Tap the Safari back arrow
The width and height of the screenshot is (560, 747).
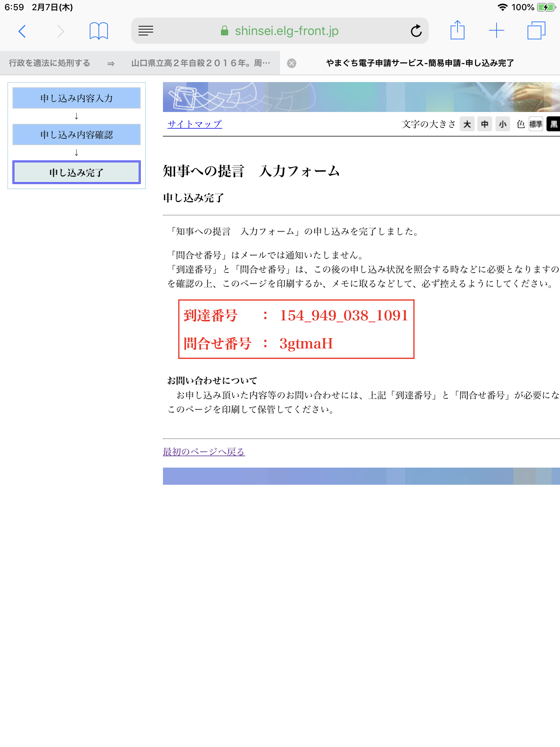point(22,31)
